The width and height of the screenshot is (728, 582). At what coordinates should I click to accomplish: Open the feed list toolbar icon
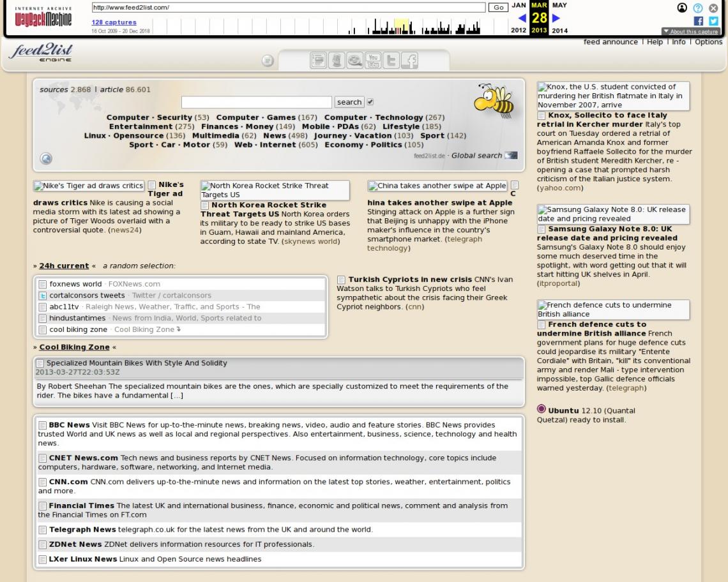pos(318,61)
